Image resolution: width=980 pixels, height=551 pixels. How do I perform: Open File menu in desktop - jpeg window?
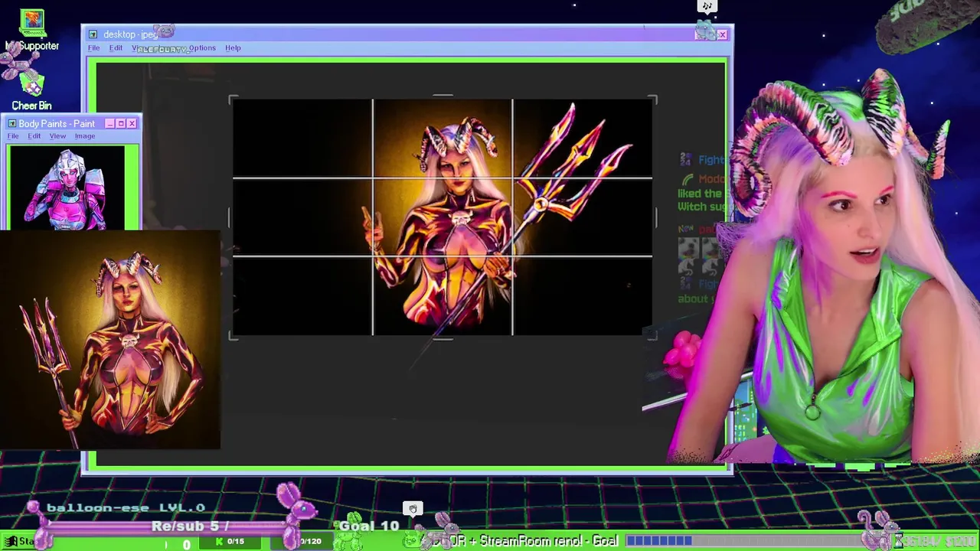[93, 48]
